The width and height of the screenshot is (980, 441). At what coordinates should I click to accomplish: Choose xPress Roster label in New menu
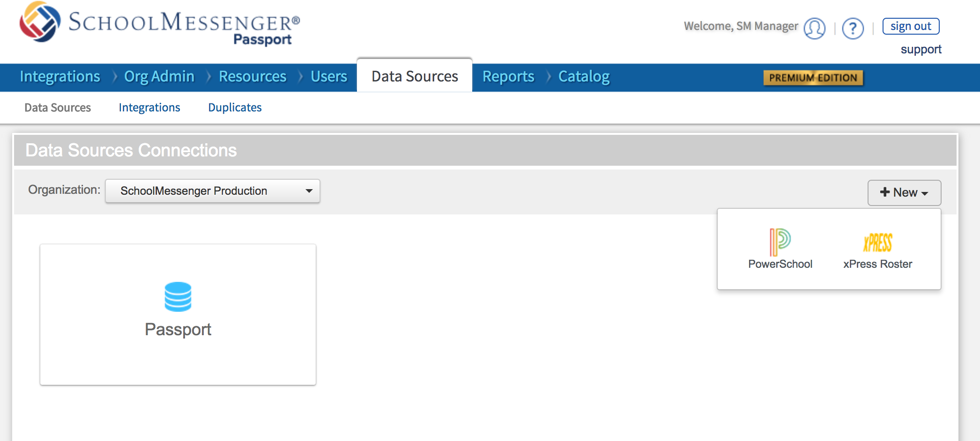point(878,264)
